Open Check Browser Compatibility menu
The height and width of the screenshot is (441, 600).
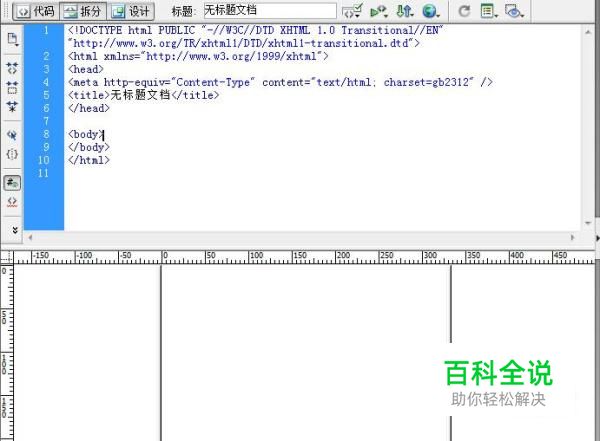(x=352, y=11)
